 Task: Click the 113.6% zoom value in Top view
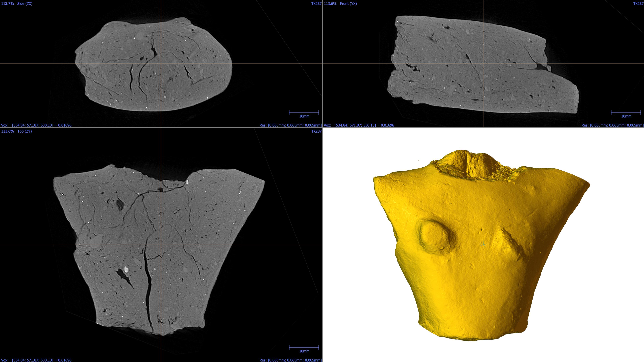coord(8,131)
